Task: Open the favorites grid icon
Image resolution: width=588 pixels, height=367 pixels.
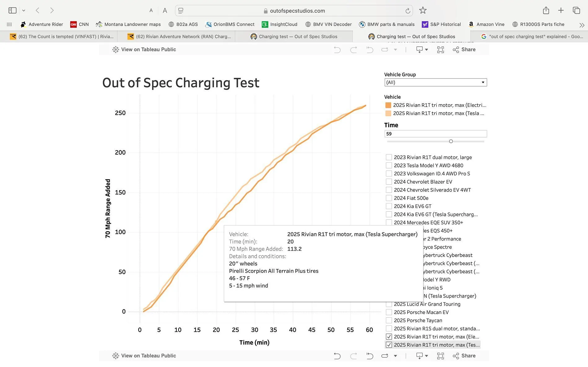Action: (9, 24)
